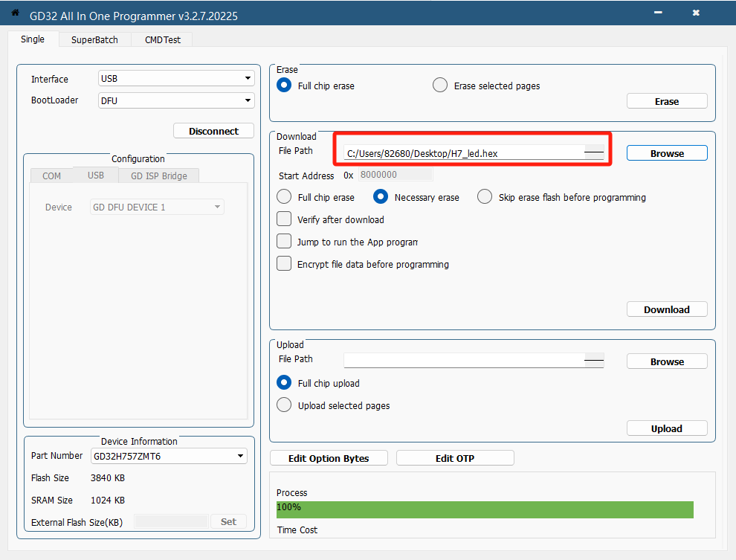Open the CMDTest tab
Viewport: 736px width, 560px height.
coord(162,39)
